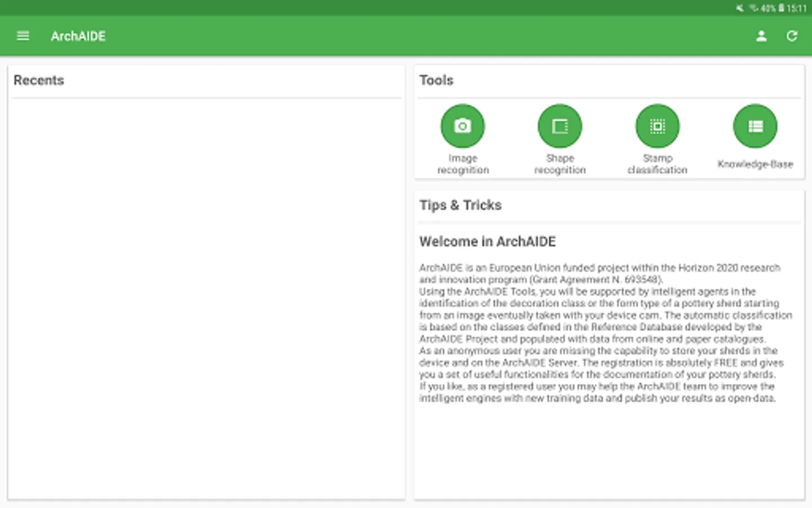Click the mute status bar icon
This screenshot has height=508, width=812.
click(740, 8)
